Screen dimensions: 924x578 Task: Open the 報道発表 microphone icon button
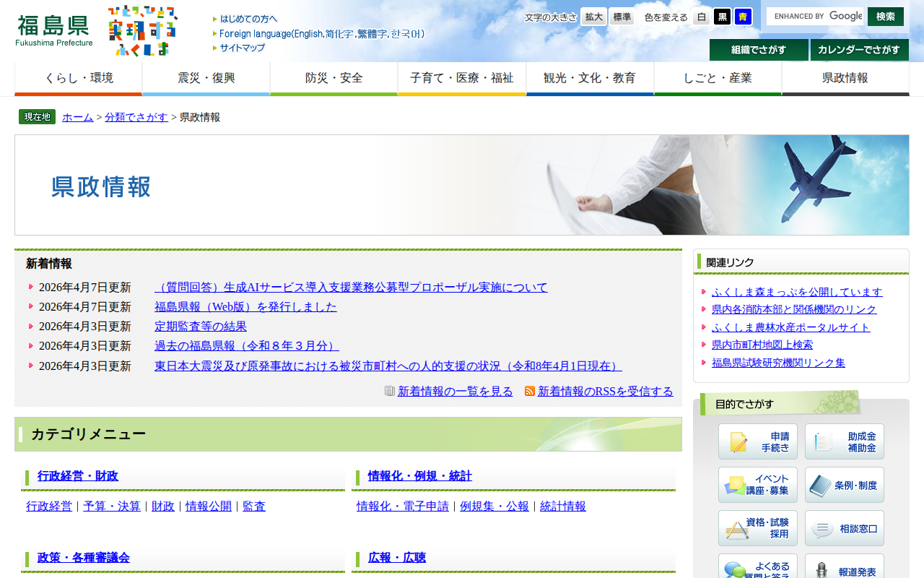(845, 566)
